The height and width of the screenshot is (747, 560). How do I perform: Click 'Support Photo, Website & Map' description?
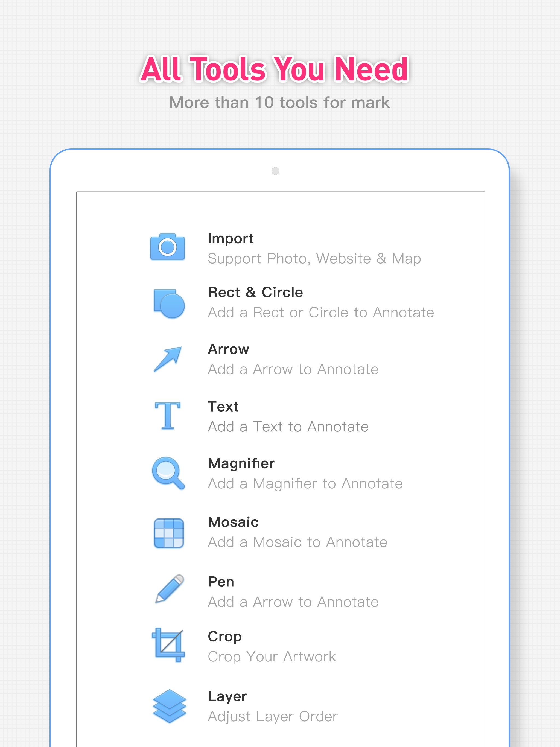coord(314,259)
